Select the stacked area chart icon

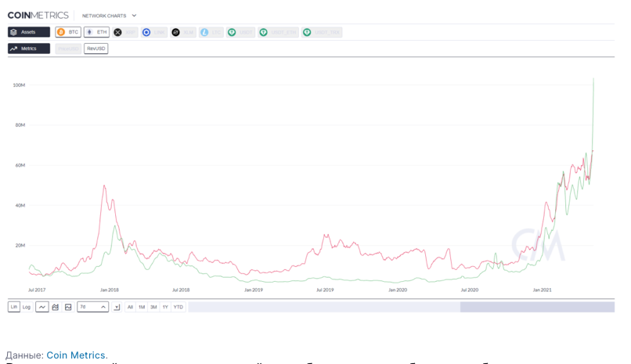[x=56, y=307]
